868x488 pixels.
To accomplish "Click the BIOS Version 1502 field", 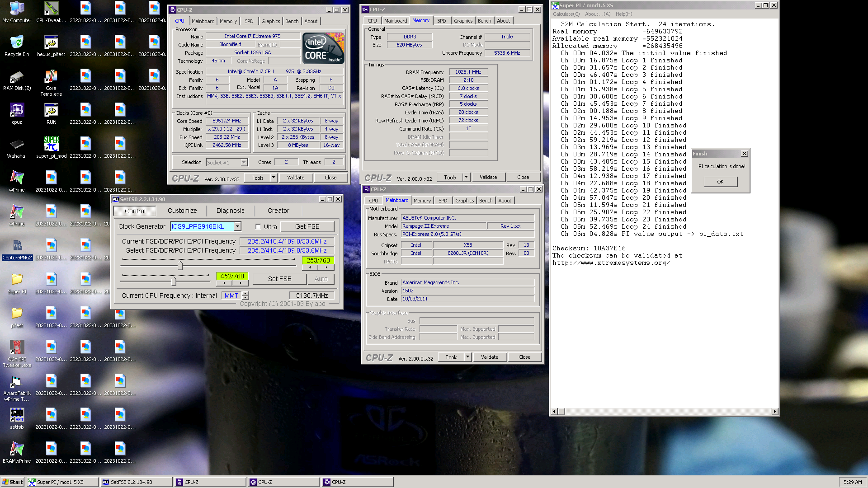I will (468, 291).
